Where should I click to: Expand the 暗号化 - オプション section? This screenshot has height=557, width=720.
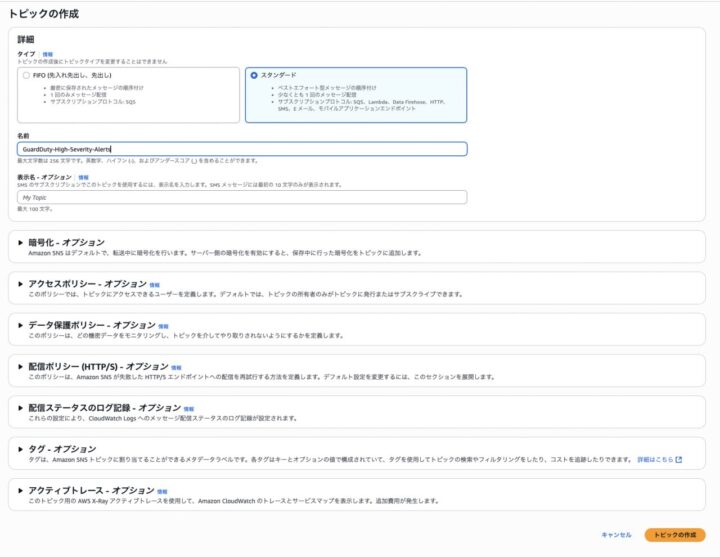click(x=21, y=242)
